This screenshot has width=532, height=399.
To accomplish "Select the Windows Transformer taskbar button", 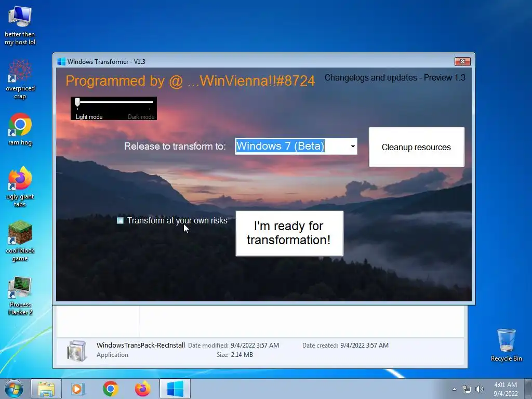I will [175, 389].
